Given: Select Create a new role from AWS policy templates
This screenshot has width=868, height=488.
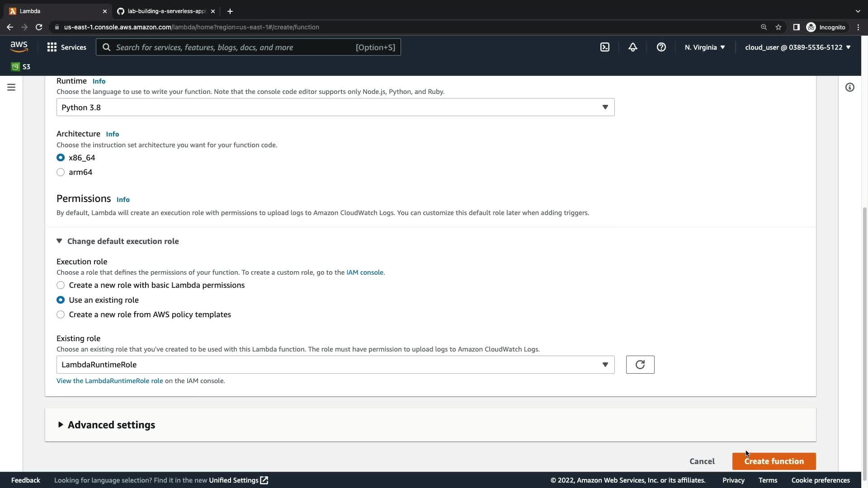Looking at the screenshot, I should click(x=61, y=314).
